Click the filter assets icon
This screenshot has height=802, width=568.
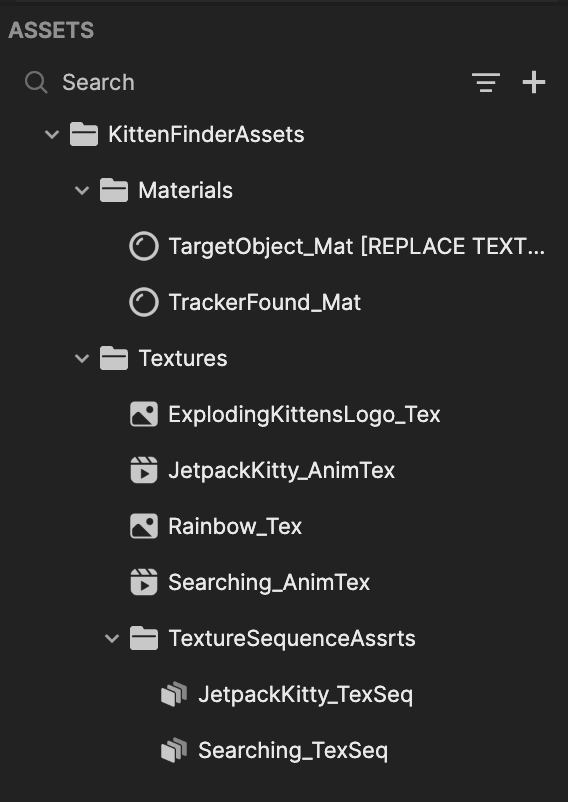[485, 82]
